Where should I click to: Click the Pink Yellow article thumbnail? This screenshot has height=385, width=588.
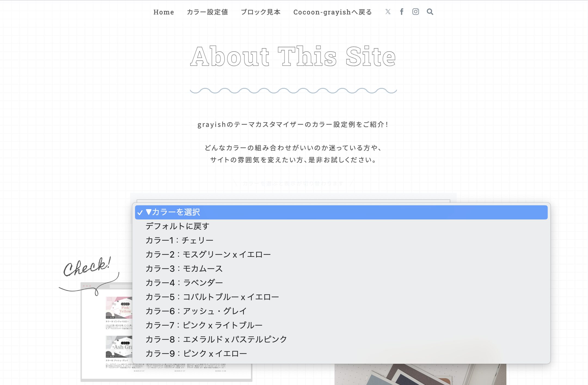(x=119, y=308)
